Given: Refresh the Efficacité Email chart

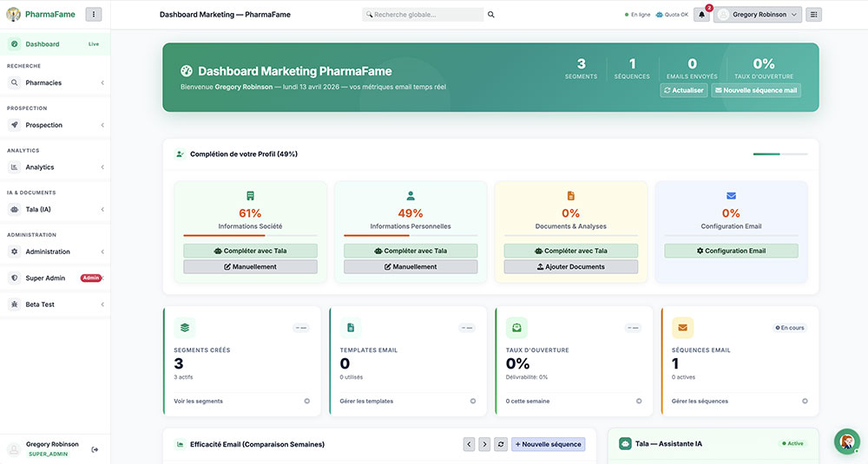Looking at the screenshot, I should pos(501,444).
